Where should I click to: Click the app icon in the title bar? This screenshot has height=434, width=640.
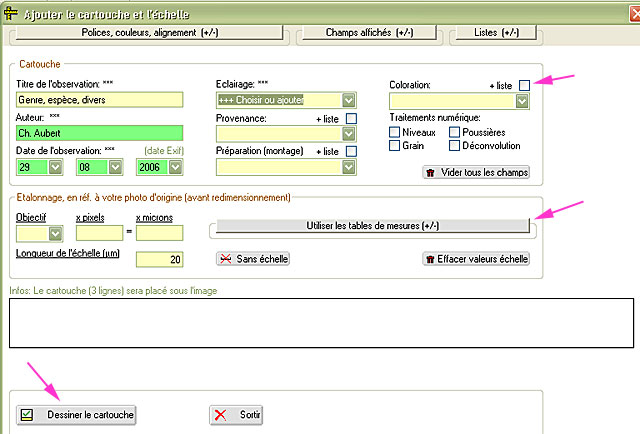tap(11, 13)
